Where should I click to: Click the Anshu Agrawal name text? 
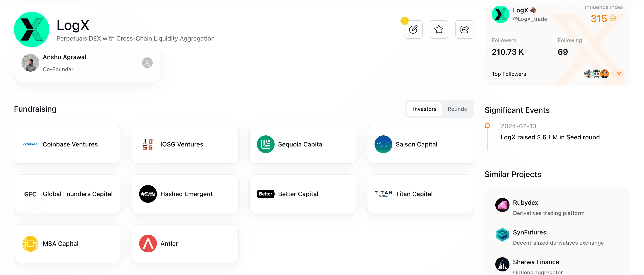64,57
